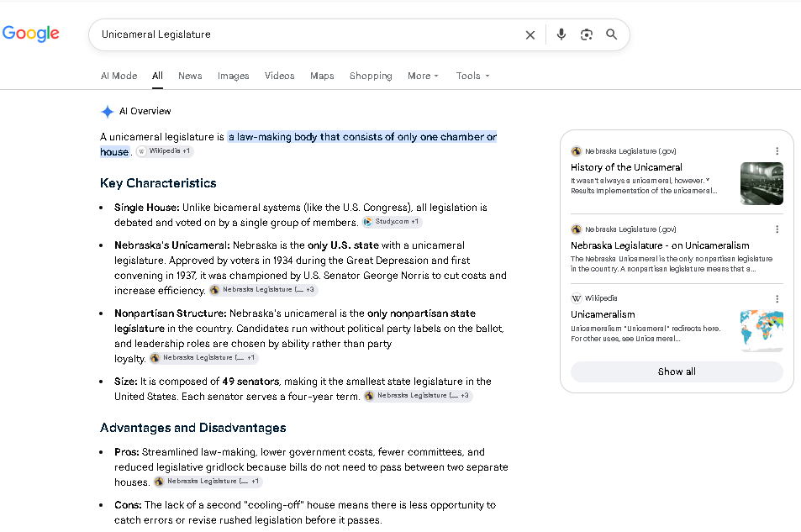The image size is (801, 532).
Task: Open options menu for the Wikipedia source
Action: [x=777, y=298]
